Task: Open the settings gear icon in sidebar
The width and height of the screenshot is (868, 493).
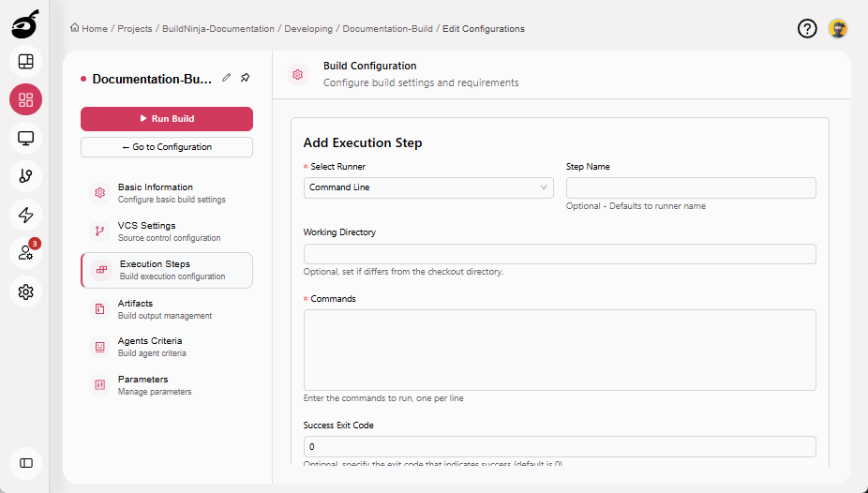Action: coord(26,291)
